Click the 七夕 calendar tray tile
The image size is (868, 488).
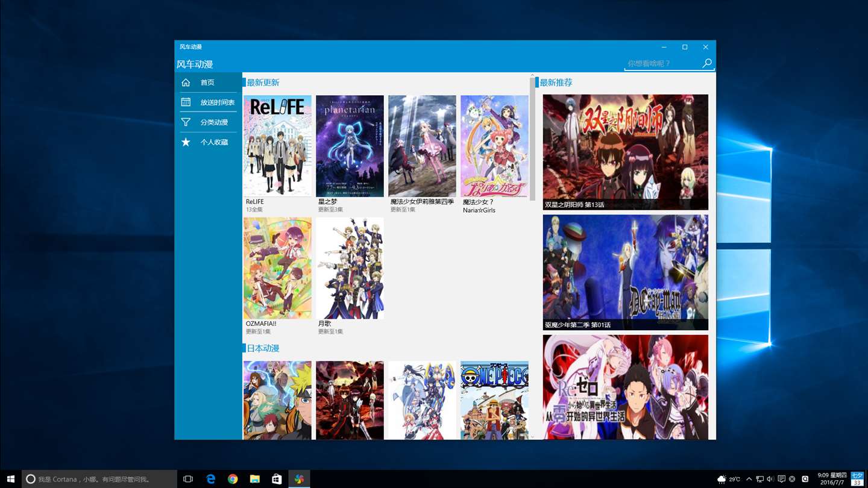pos(857,479)
